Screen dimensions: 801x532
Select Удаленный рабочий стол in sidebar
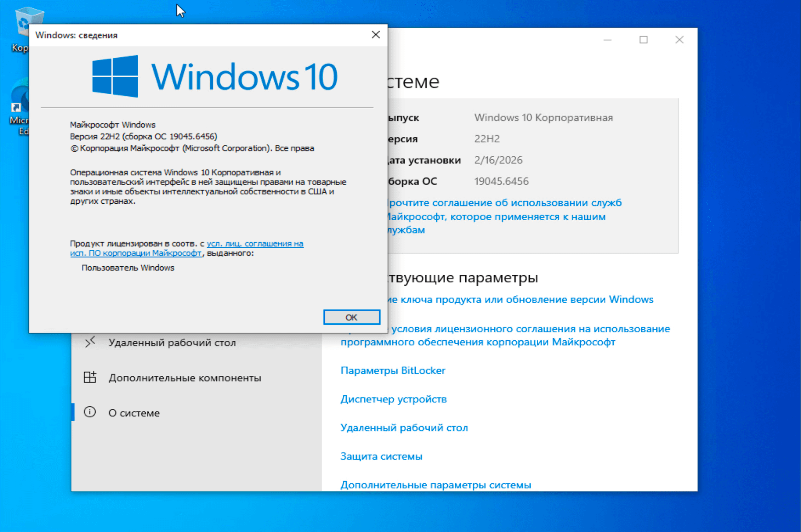(172, 343)
